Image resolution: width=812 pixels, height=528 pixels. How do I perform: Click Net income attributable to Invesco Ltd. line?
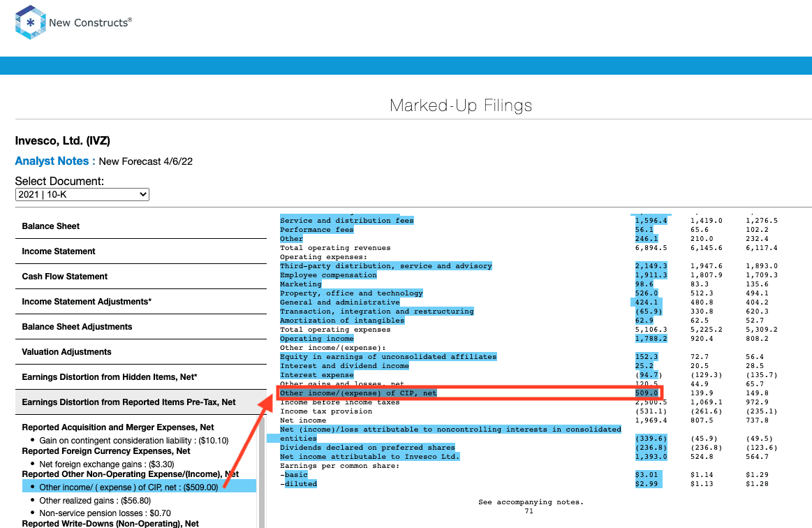[370, 457]
